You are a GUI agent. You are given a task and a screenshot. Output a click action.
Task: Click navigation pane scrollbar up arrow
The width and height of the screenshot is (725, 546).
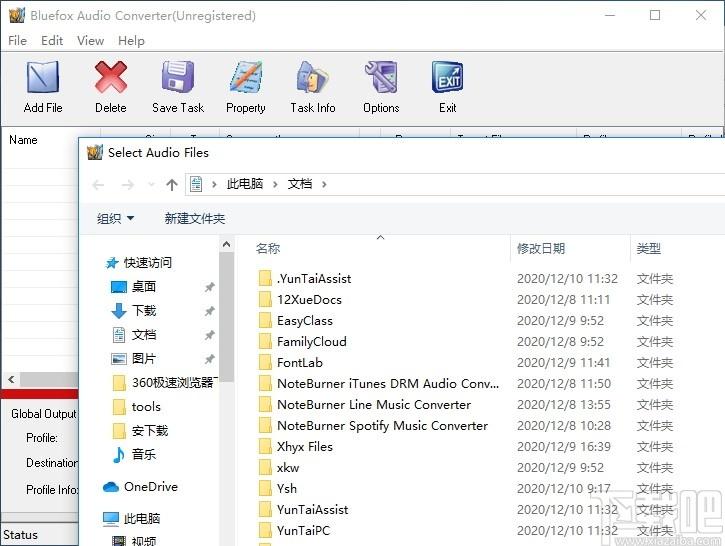click(227, 244)
